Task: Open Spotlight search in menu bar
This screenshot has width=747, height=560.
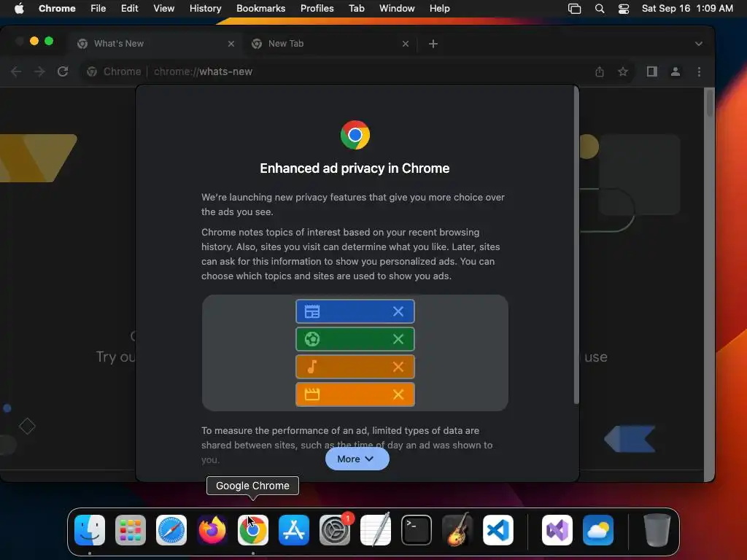Action: pyautogui.click(x=600, y=9)
